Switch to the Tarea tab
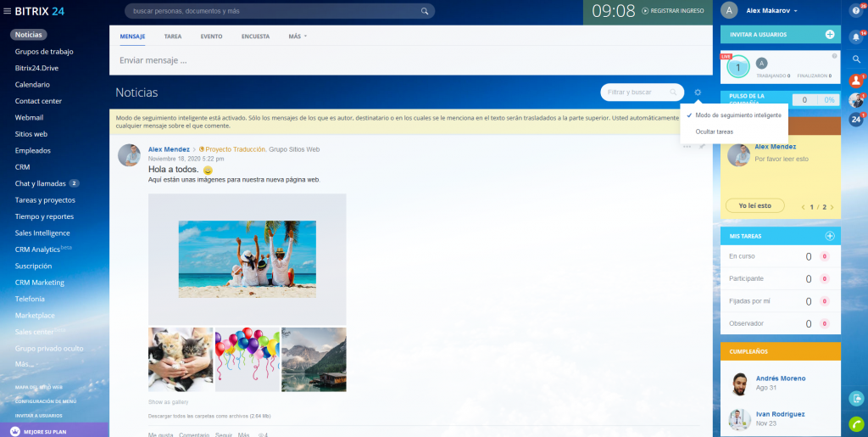868x437 pixels. pos(172,37)
